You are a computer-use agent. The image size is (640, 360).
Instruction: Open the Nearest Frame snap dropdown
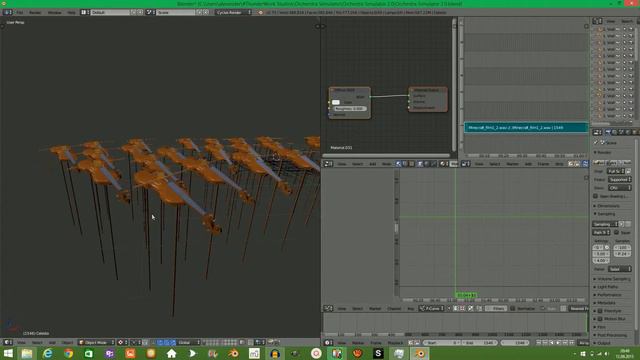579,309
